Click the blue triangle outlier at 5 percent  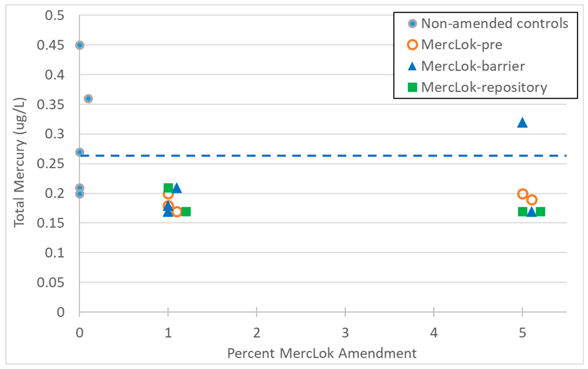pyautogui.click(x=522, y=123)
